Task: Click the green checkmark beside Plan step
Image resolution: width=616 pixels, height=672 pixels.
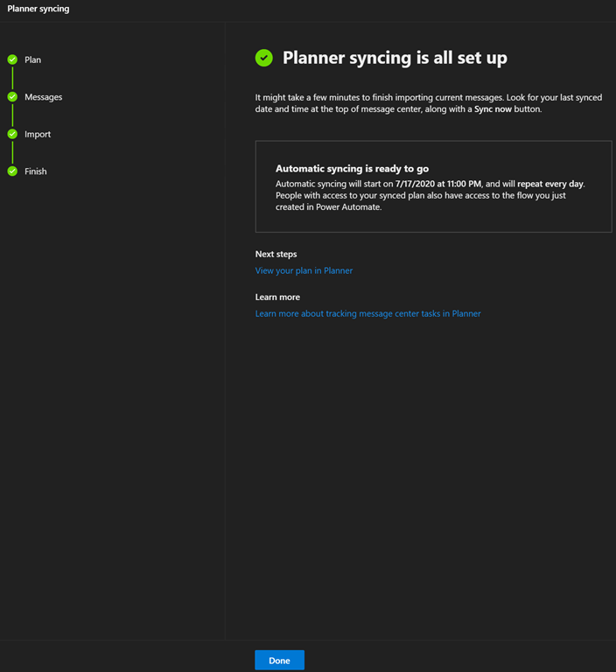Action: click(x=12, y=59)
